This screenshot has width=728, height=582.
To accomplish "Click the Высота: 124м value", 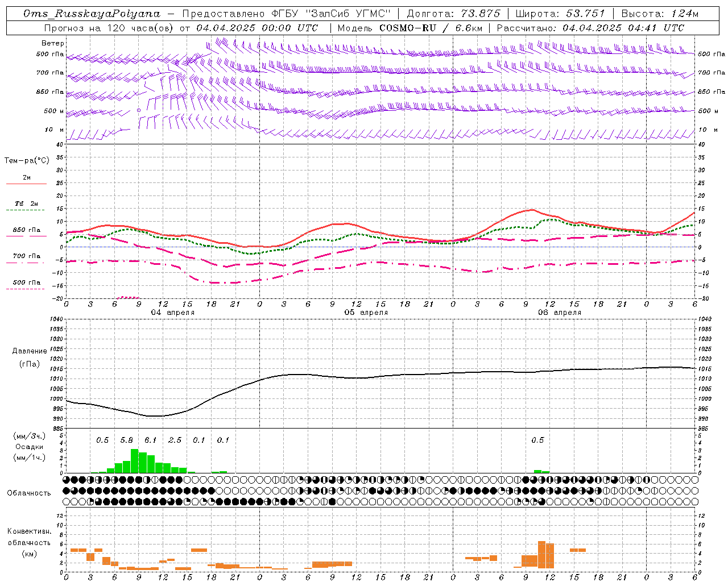I will [660, 14].
